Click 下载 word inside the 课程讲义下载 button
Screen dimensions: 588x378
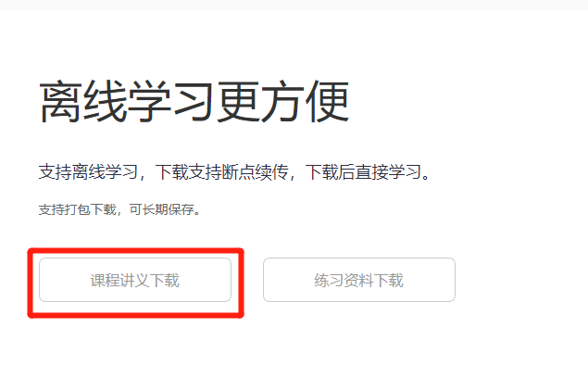tap(165, 281)
